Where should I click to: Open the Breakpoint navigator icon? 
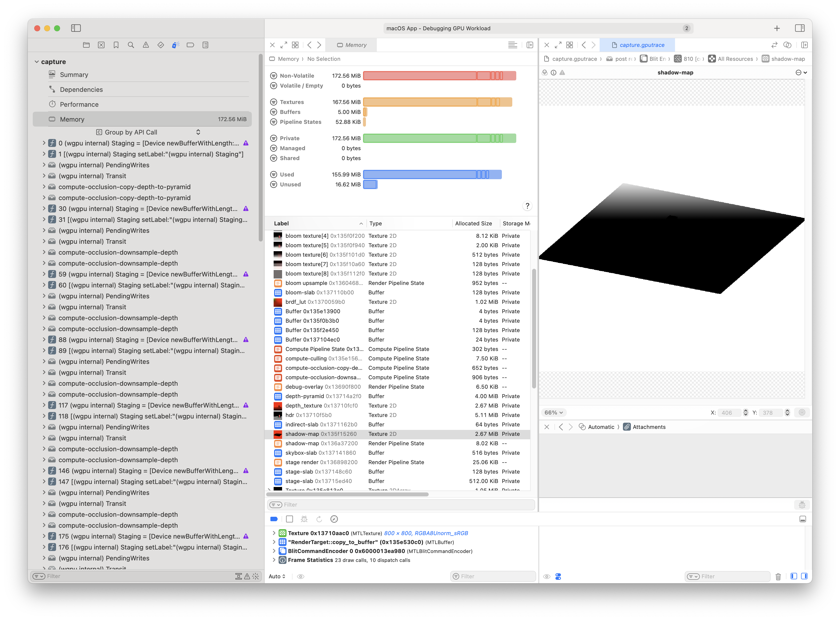[191, 45]
